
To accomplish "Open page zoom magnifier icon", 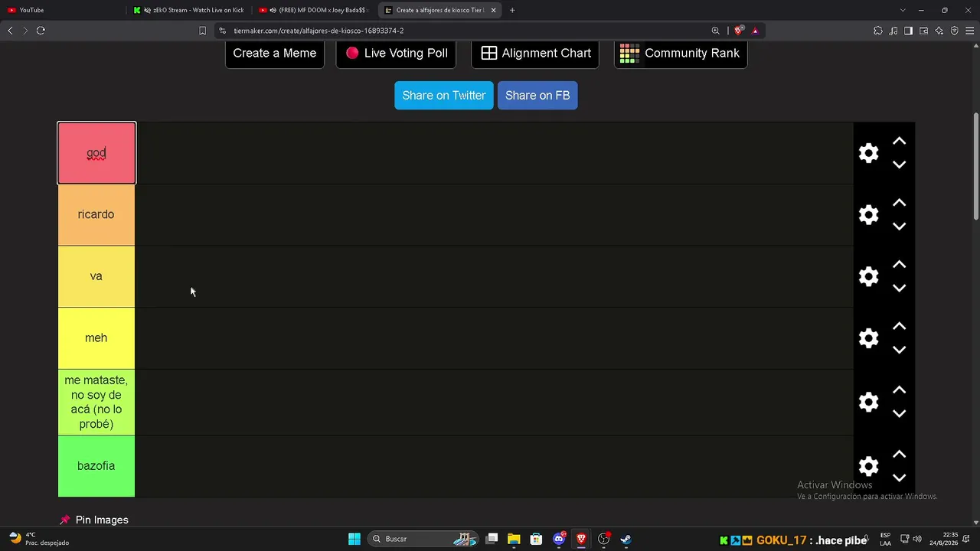I will [715, 31].
